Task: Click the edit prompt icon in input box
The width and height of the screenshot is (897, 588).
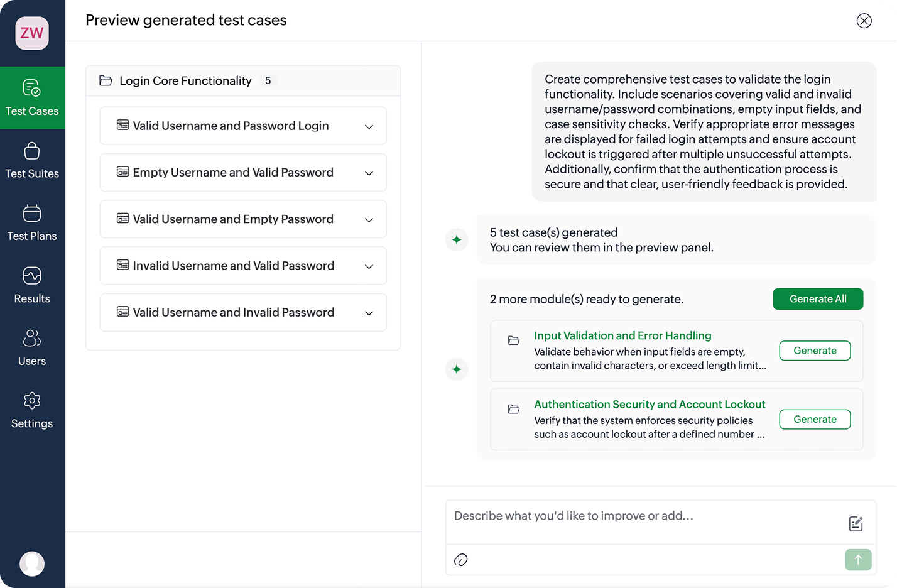Action: (856, 524)
